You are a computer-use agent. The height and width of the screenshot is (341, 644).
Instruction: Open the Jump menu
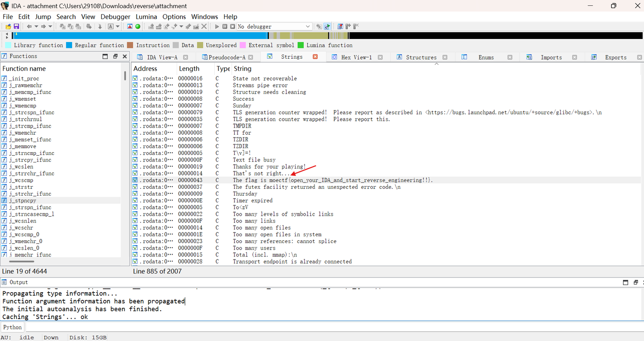tap(43, 17)
